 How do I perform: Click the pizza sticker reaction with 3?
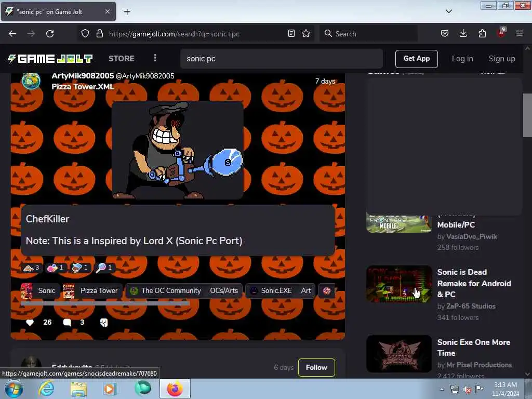31,268
